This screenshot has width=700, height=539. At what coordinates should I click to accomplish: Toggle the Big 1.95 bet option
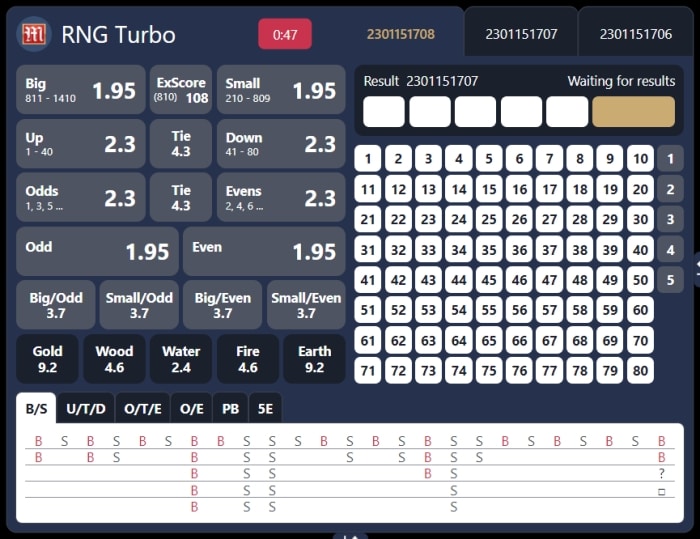pyautogui.click(x=80, y=90)
